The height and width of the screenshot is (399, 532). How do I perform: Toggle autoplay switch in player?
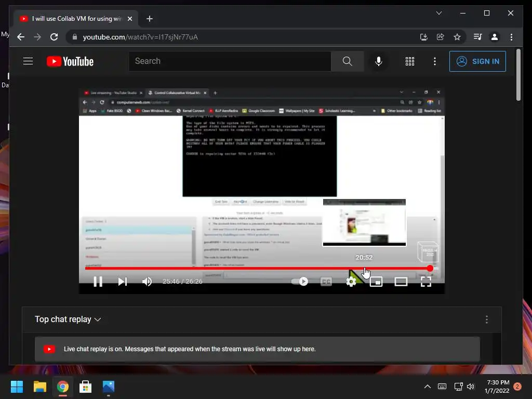point(300,282)
